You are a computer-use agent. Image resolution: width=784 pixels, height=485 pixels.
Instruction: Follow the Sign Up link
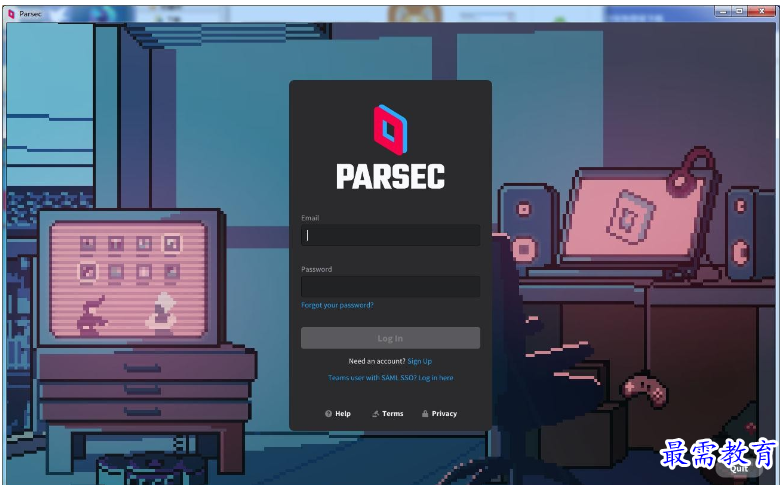420,361
